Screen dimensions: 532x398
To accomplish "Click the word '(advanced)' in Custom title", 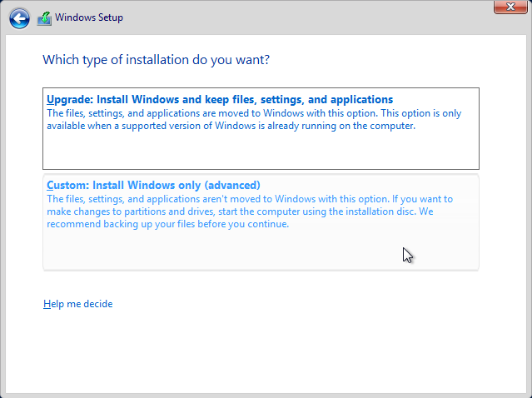I will [232, 185].
